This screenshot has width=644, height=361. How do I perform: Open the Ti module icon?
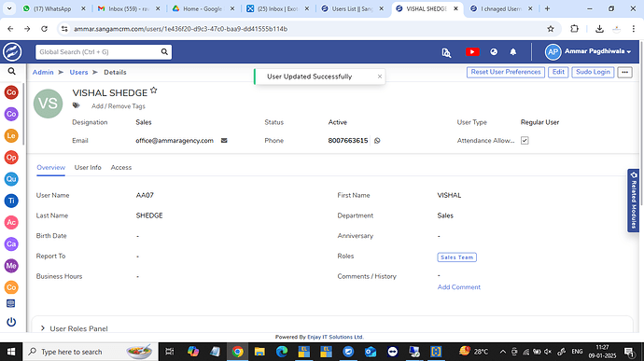tap(11, 201)
